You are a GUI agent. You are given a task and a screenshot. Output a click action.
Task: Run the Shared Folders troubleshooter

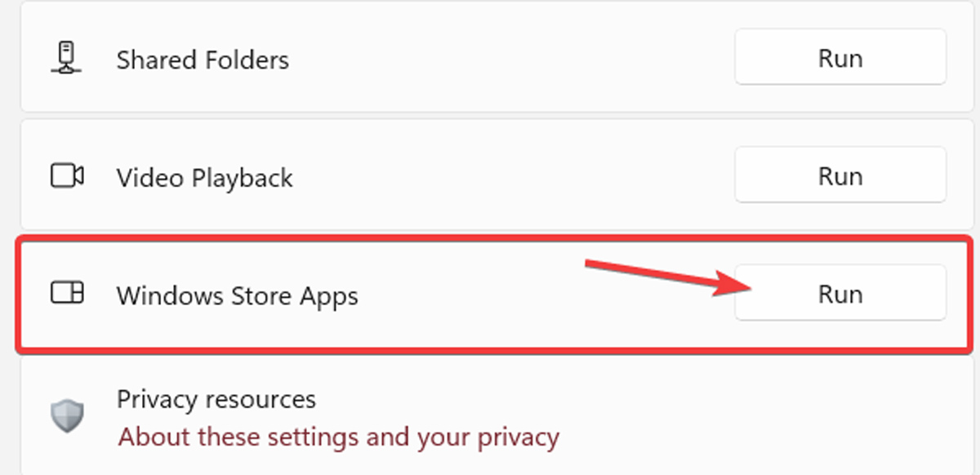[x=840, y=57]
